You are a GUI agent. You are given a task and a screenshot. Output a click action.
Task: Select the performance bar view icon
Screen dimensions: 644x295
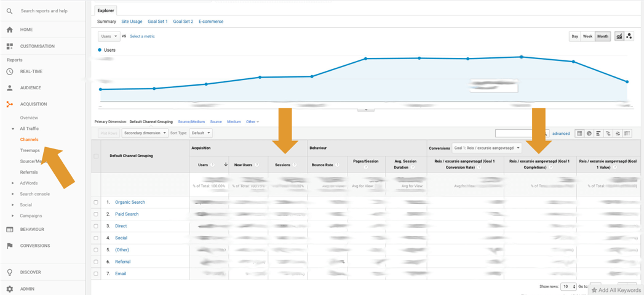(x=598, y=133)
